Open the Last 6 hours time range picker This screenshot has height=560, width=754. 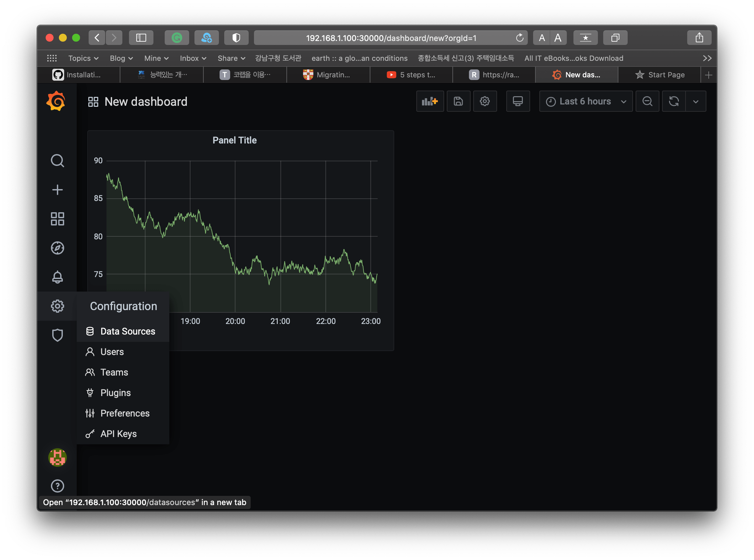tap(585, 101)
